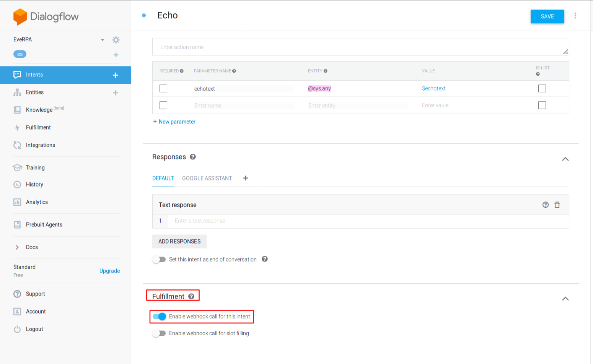The image size is (593, 364).
Task: Click plus icon to create new intent
Action: pyautogui.click(x=116, y=75)
